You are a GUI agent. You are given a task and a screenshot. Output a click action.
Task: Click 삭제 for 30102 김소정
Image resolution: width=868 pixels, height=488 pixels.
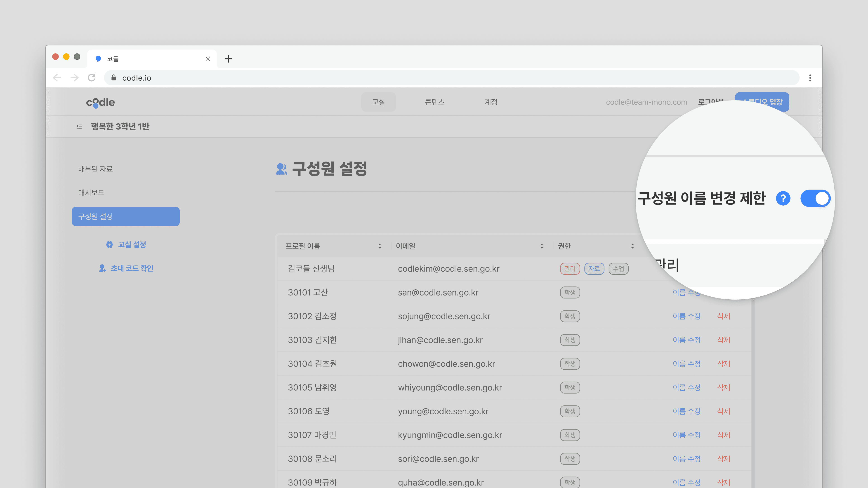tap(723, 316)
